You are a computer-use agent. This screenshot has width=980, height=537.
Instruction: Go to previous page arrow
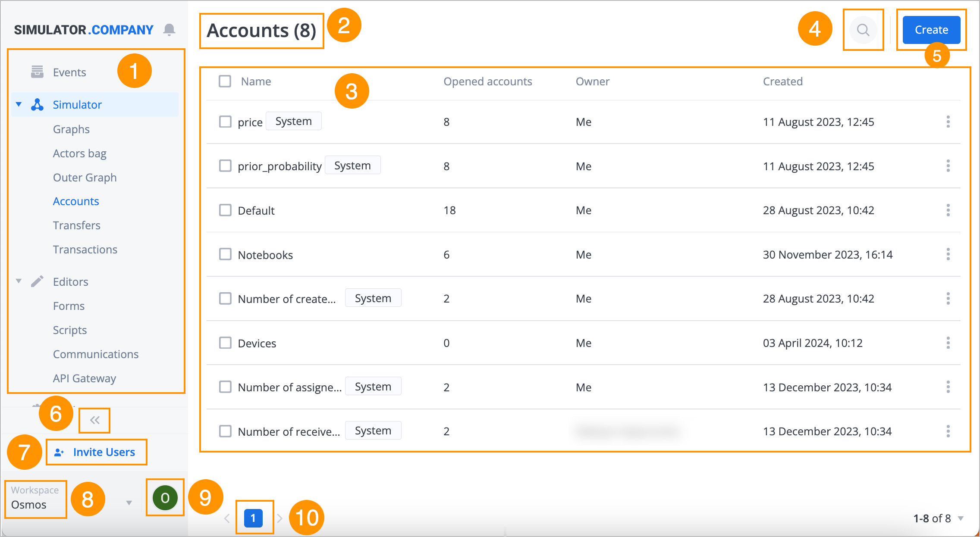point(227,518)
